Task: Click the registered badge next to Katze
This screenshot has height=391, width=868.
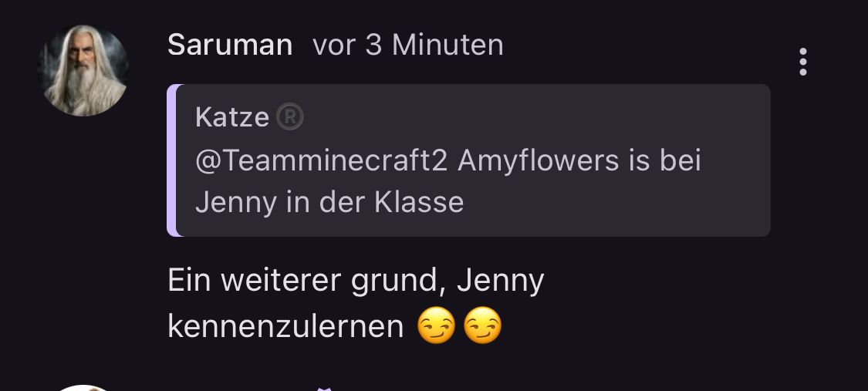Action: coord(289,117)
